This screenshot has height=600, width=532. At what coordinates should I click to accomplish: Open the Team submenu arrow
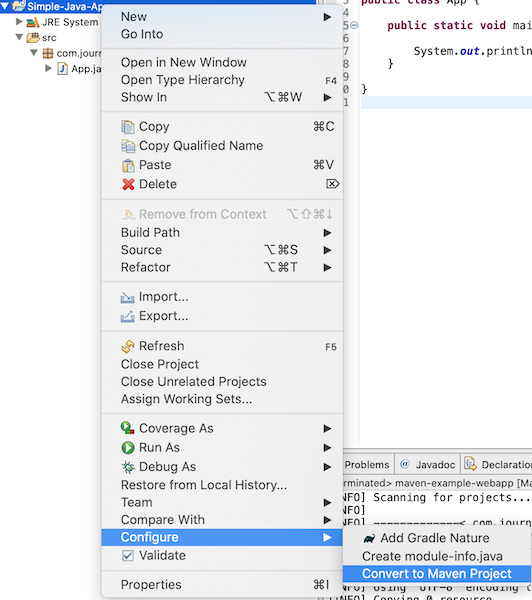tap(327, 502)
